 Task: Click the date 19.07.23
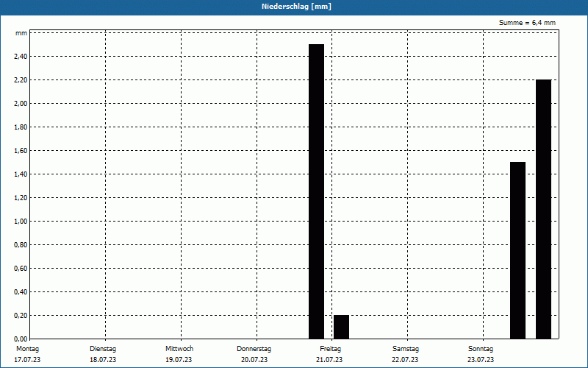pyautogui.click(x=179, y=360)
